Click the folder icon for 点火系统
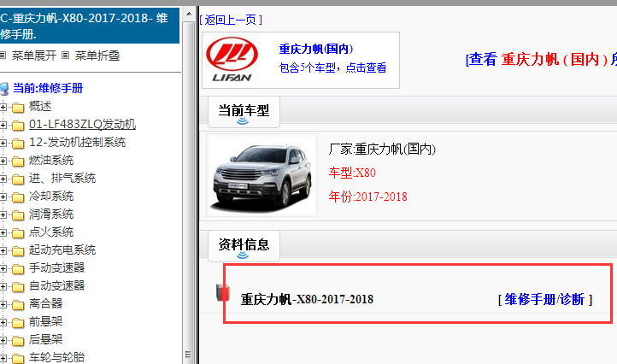 coord(18,233)
